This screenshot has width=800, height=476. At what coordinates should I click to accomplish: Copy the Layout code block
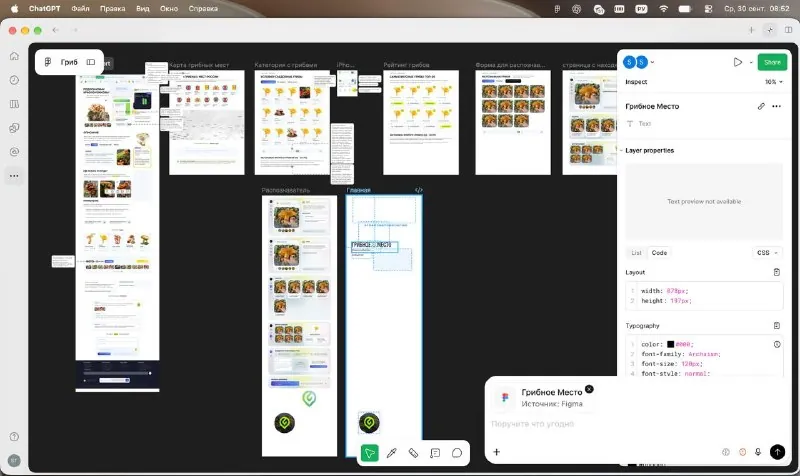777,272
